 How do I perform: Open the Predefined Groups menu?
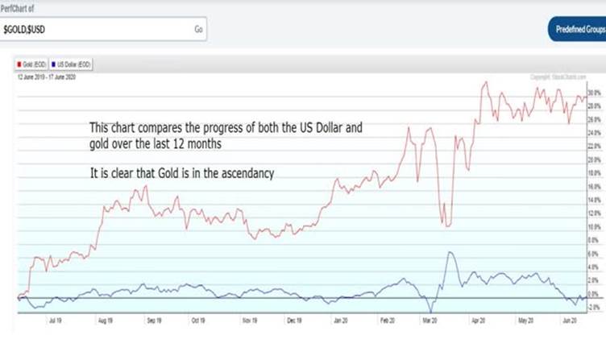click(579, 29)
